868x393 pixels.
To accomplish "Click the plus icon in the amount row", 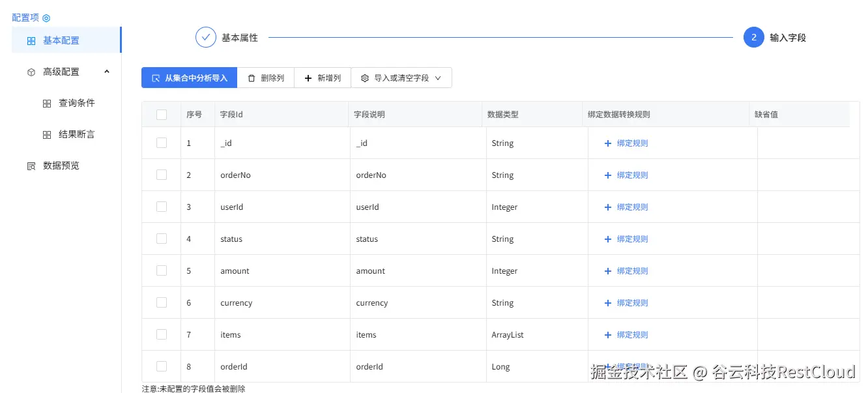I will (608, 271).
